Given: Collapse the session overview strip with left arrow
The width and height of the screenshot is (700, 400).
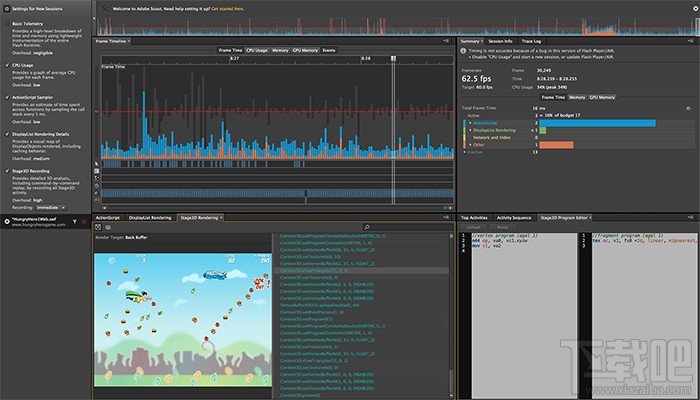Looking at the screenshot, I should click(94, 18).
